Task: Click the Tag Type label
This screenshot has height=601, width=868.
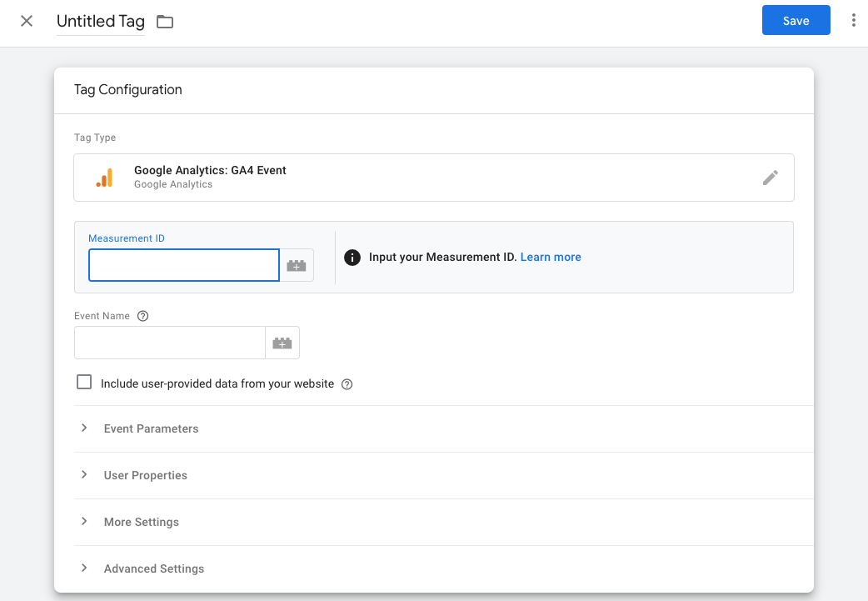Action: (x=95, y=138)
